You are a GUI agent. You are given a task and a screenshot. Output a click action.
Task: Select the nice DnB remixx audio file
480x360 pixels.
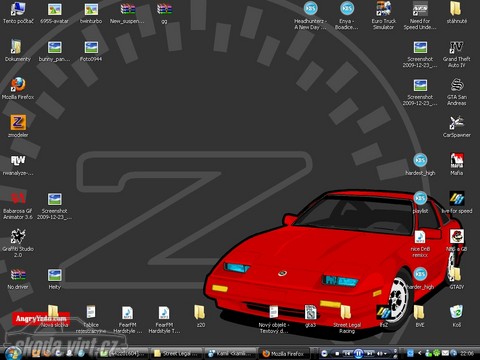click(420, 244)
